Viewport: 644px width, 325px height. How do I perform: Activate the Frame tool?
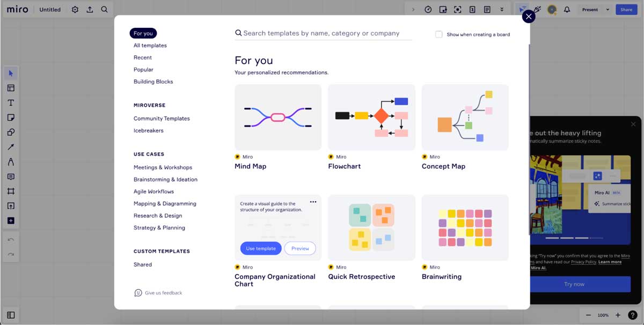pyautogui.click(x=11, y=191)
